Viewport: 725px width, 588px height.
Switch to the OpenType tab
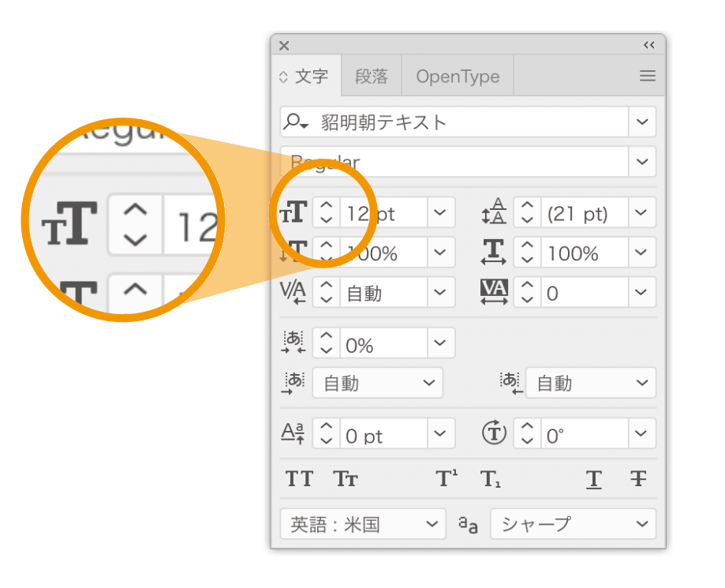458,77
